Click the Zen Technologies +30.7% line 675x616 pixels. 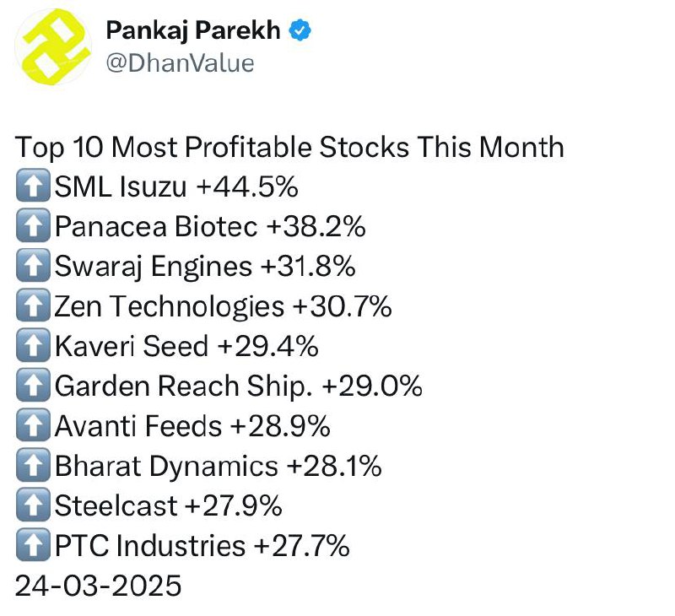[223, 306]
